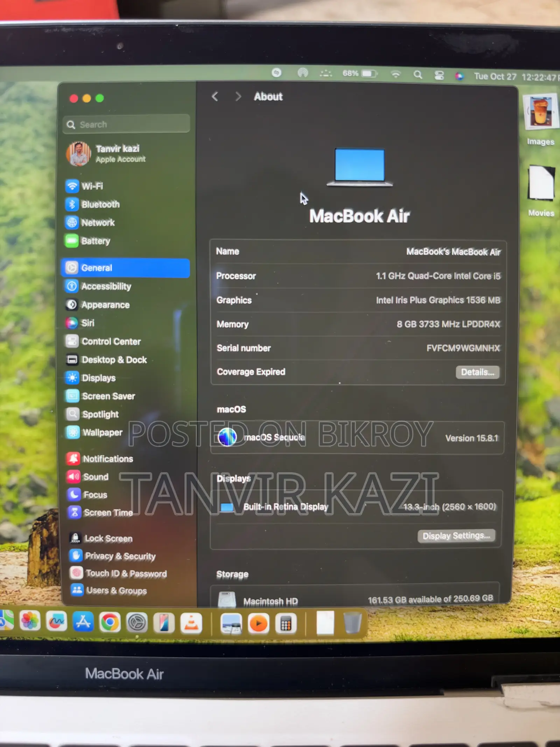Click the serial number FVFCM9WGMNHX
Screen dimensions: 560x747
point(463,348)
